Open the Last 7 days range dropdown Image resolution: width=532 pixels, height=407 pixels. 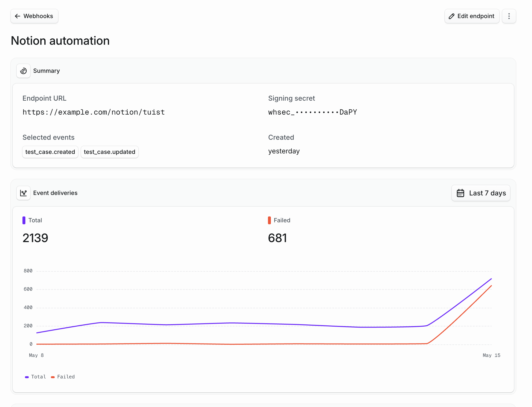481,193
